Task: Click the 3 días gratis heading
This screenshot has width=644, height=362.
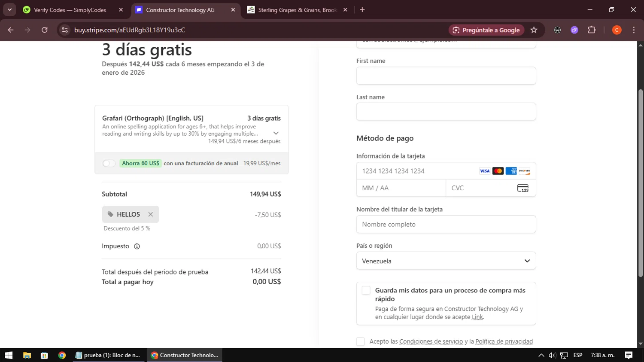Action: click(x=147, y=50)
